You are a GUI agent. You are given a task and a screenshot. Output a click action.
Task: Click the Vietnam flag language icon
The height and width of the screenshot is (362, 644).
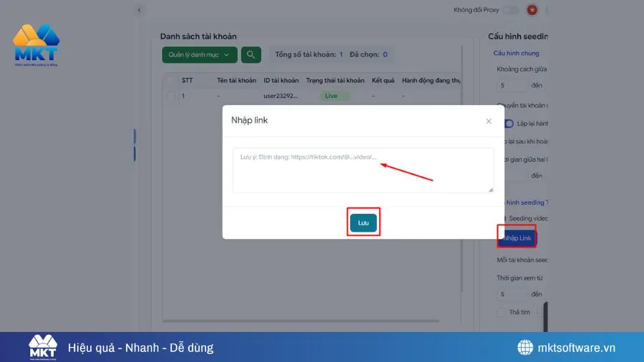point(532,10)
